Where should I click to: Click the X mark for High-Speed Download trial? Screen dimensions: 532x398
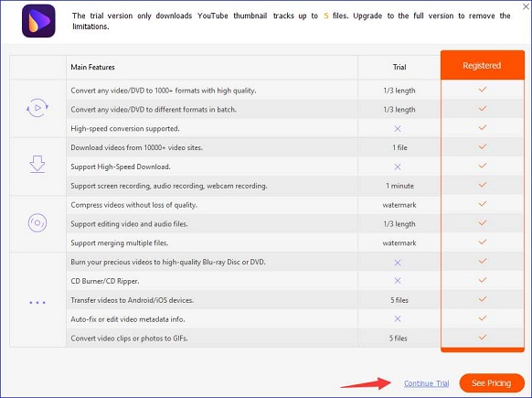click(x=398, y=167)
